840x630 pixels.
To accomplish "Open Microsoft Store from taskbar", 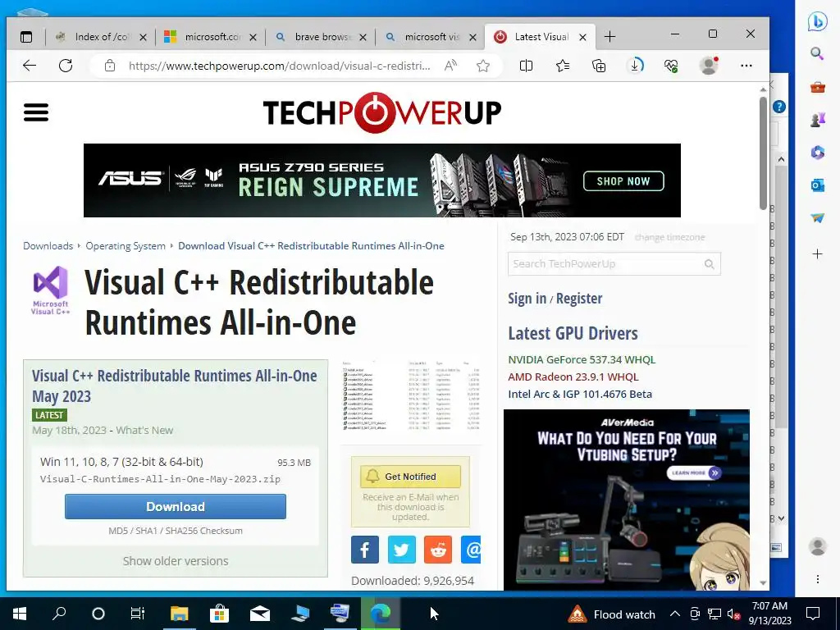I will (x=219, y=614).
